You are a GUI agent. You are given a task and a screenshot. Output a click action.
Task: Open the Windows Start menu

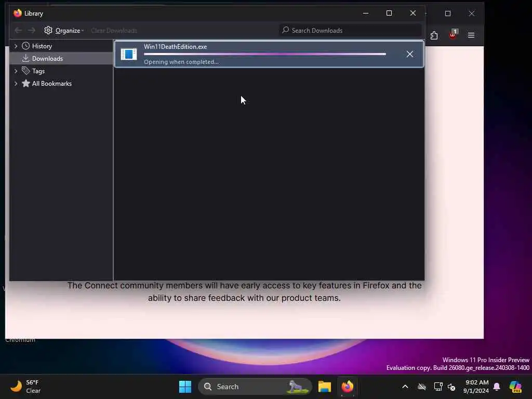(185, 387)
